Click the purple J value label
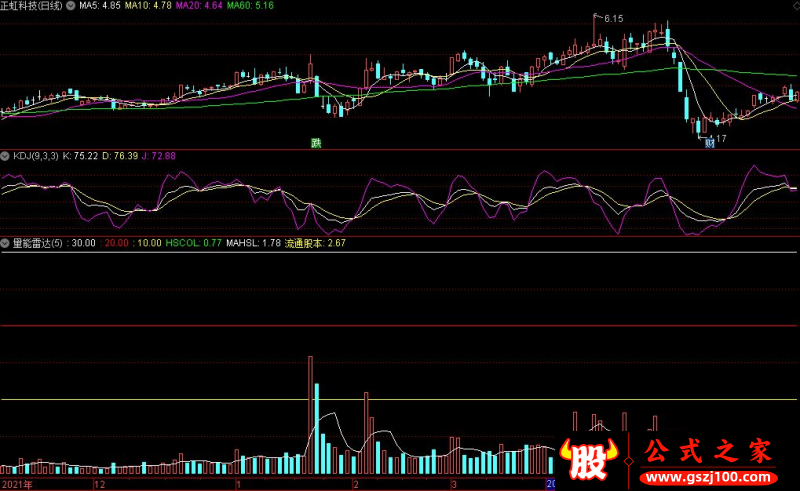Screen dimensions: 800x491 pyautogui.click(x=159, y=156)
